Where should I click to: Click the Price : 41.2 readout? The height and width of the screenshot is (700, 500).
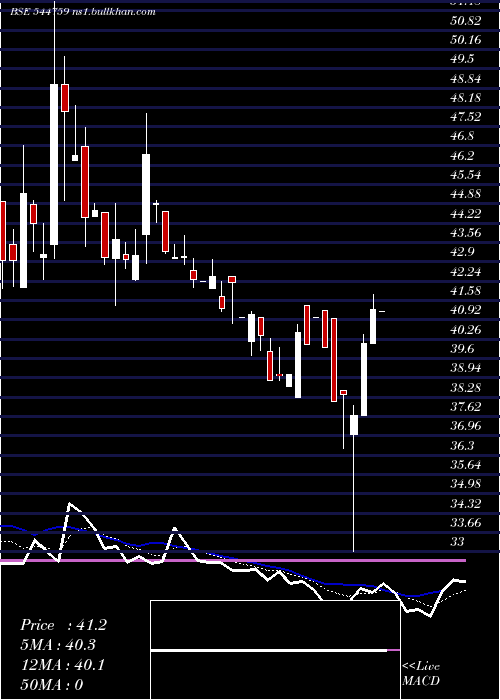[63, 625]
